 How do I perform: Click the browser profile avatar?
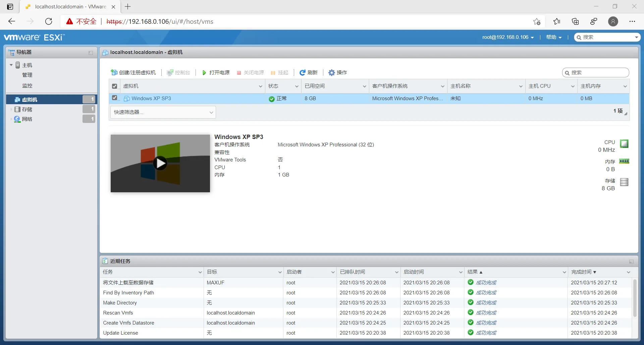click(x=613, y=21)
